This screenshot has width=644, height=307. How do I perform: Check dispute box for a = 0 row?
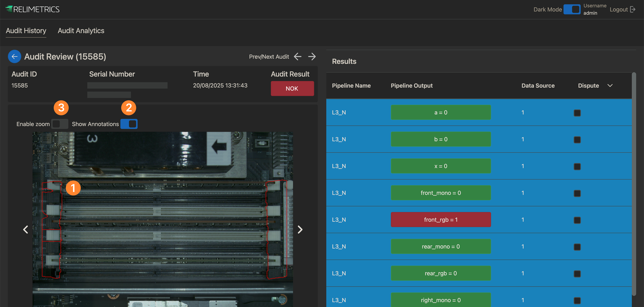pos(577,113)
